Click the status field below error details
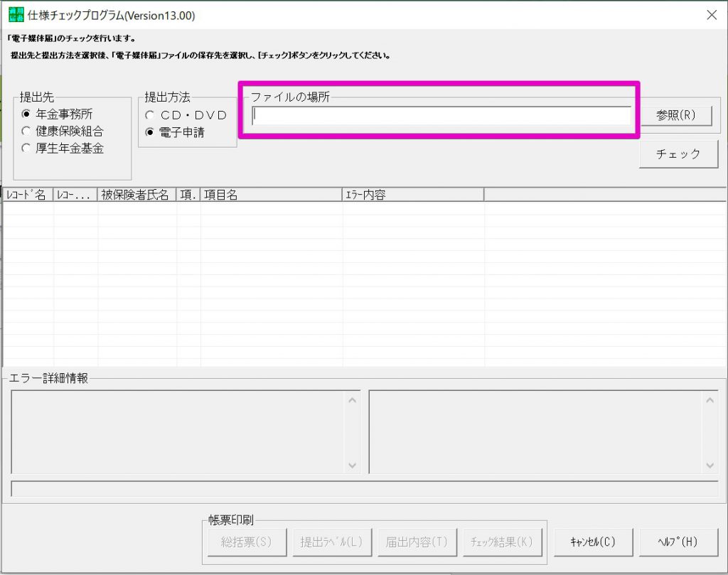The width and height of the screenshot is (728, 575). pos(365,489)
